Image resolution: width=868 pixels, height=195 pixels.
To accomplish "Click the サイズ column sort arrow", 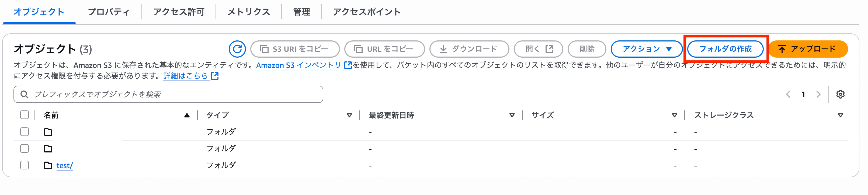I will [675, 115].
